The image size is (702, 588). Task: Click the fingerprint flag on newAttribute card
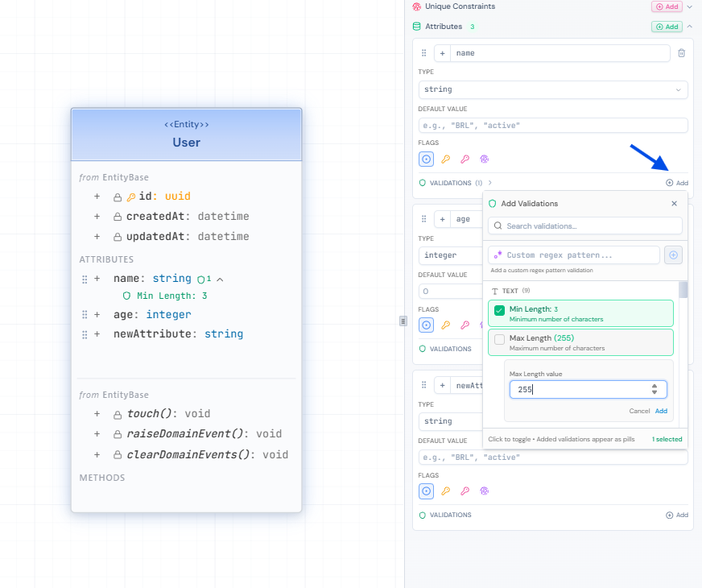coord(484,491)
